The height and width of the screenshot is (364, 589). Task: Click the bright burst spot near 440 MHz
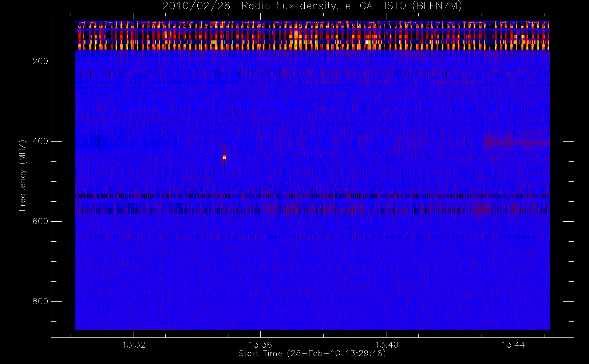pyautogui.click(x=225, y=158)
